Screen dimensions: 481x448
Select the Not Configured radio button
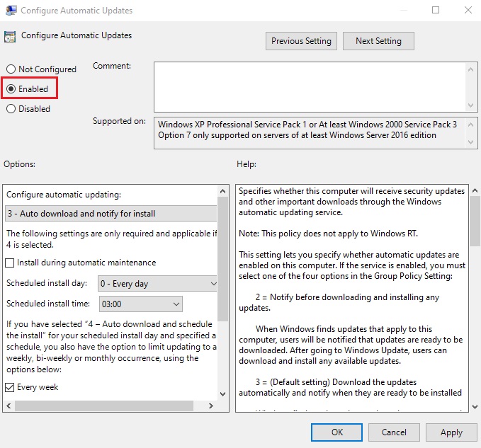[11, 69]
